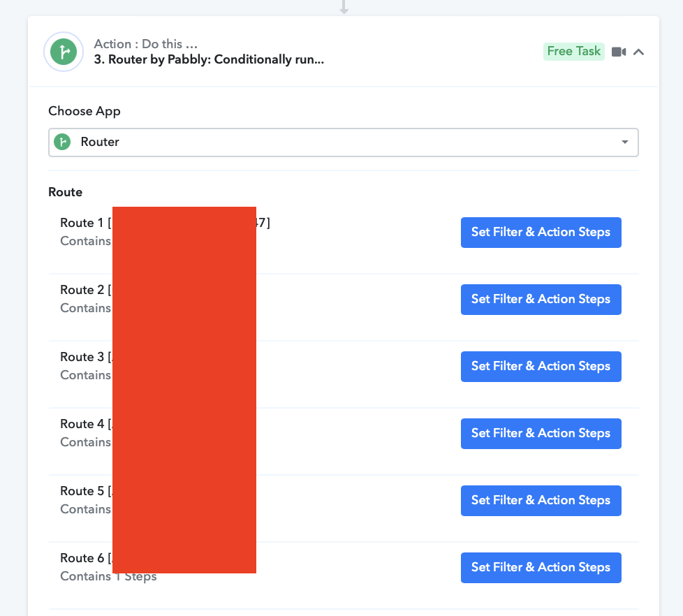Select the Route 1 label
The image size is (683, 616).
82,223
